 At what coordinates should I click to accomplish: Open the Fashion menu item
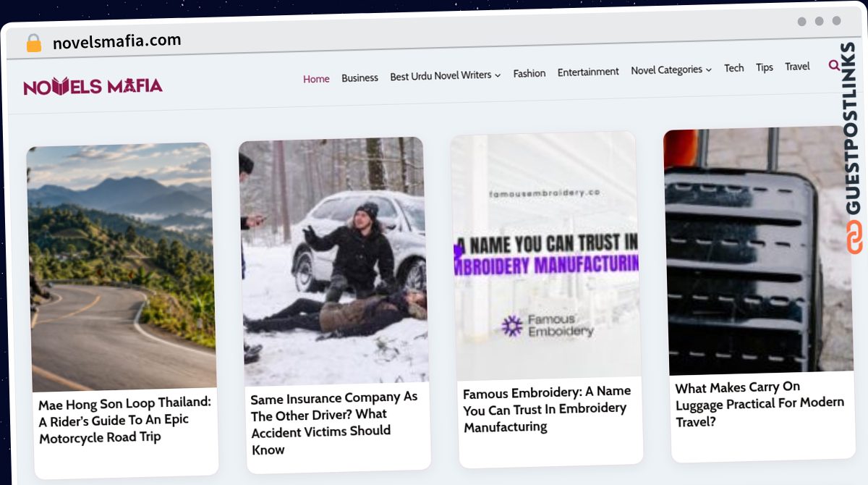(529, 73)
